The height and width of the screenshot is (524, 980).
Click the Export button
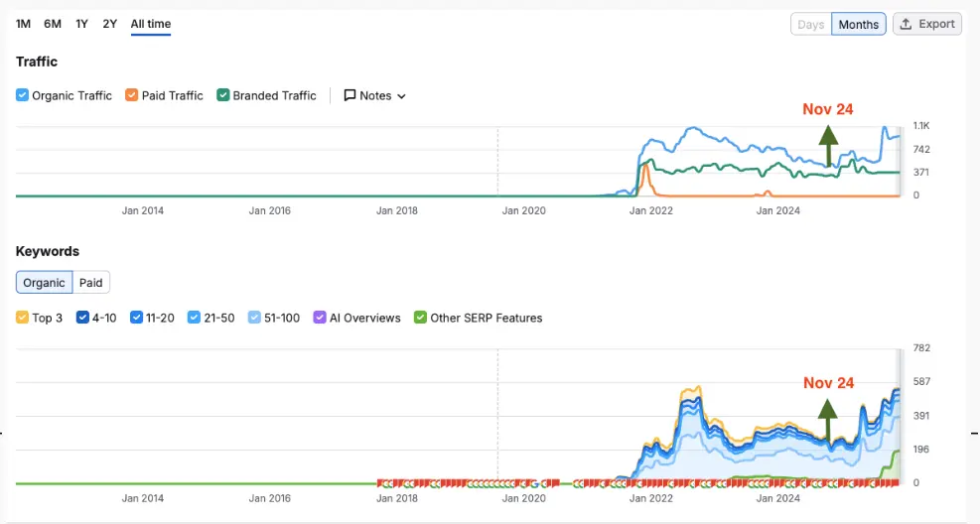926,24
